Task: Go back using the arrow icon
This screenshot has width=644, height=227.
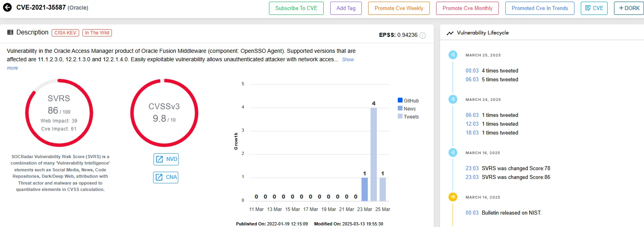Action: (7, 8)
